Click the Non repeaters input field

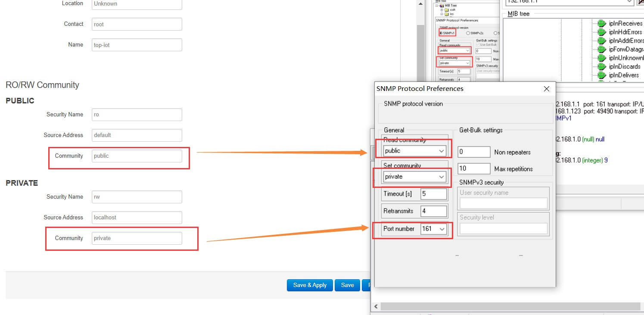pos(474,152)
